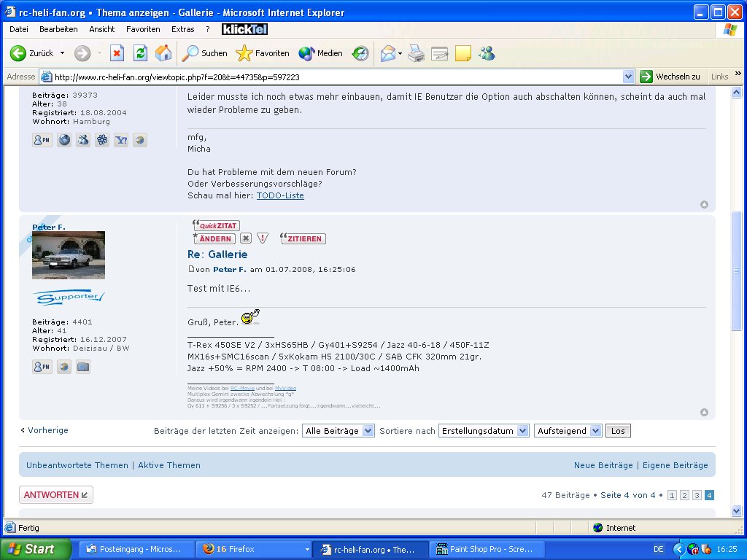Open the Re: Gallerie post title link
The image size is (747, 560).
point(217,254)
